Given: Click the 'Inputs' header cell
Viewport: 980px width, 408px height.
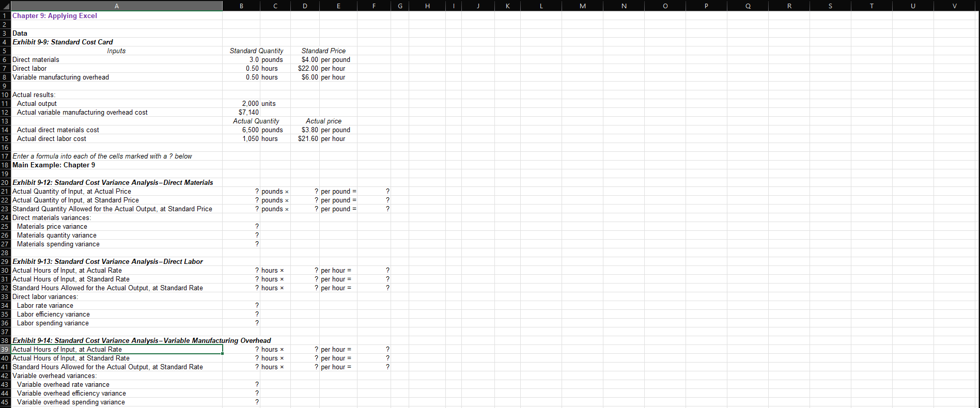Looking at the screenshot, I should click(116, 51).
